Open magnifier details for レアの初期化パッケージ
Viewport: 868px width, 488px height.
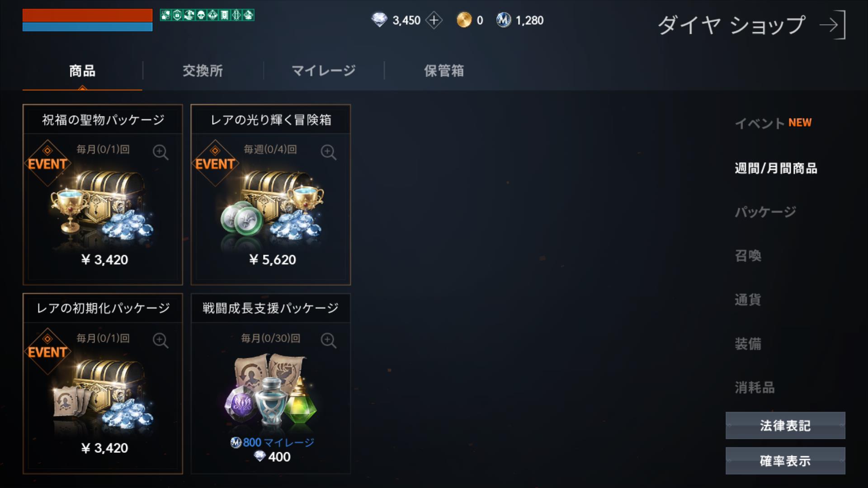(160, 340)
